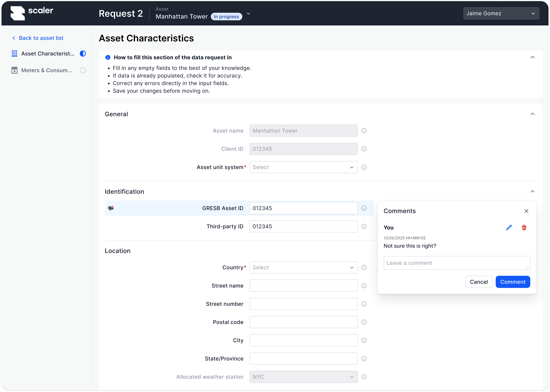Click info icon next to Postal code
550x392 pixels.
[364, 322]
